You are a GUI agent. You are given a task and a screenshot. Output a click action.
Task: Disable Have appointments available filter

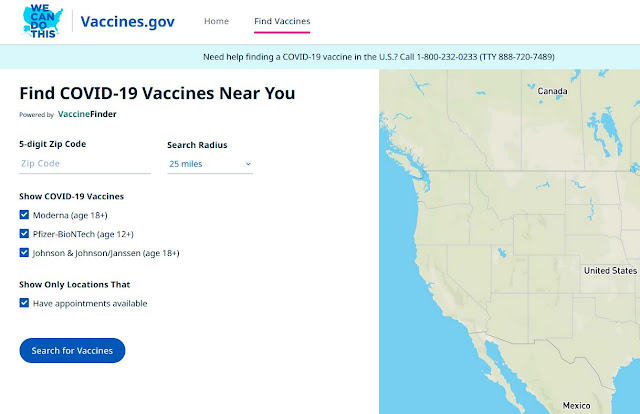click(x=25, y=303)
